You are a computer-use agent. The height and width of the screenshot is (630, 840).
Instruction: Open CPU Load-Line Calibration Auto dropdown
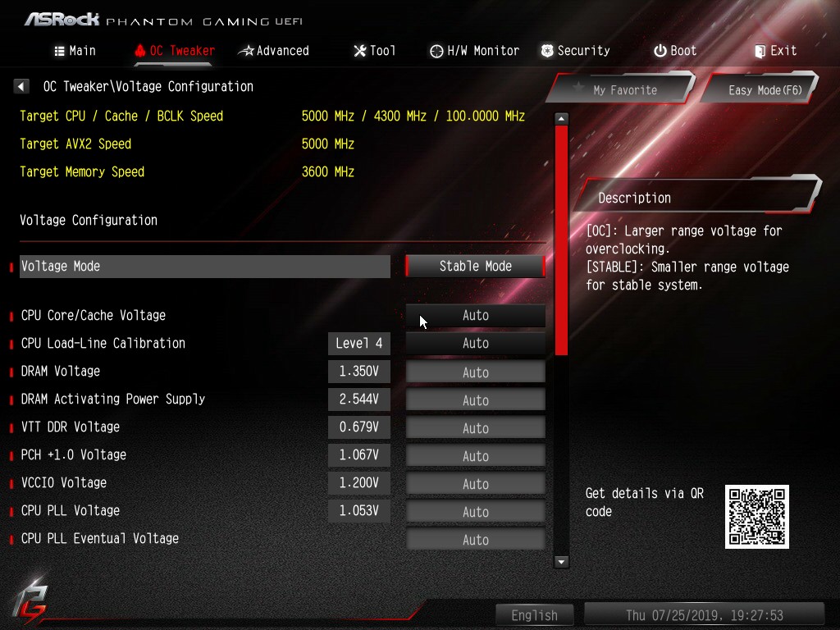pyautogui.click(x=475, y=344)
